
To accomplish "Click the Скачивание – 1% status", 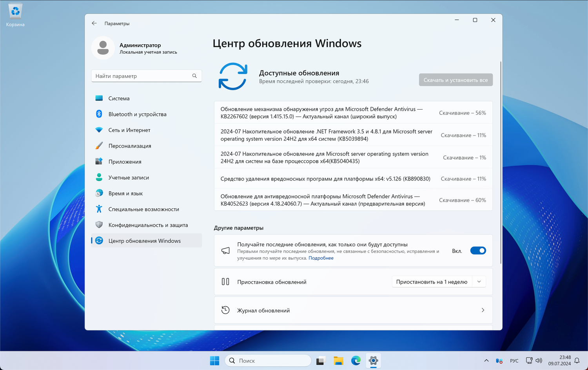I will [x=465, y=157].
